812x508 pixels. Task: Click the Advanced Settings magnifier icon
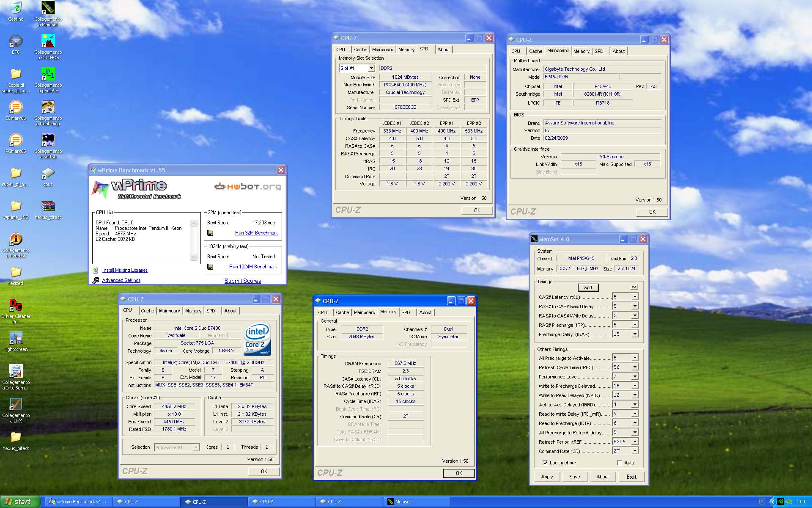point(96,280)
